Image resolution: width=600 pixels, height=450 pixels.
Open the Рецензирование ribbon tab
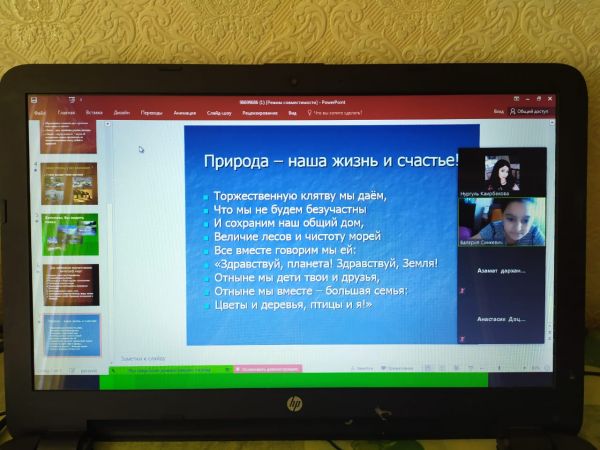click(259, 113)
